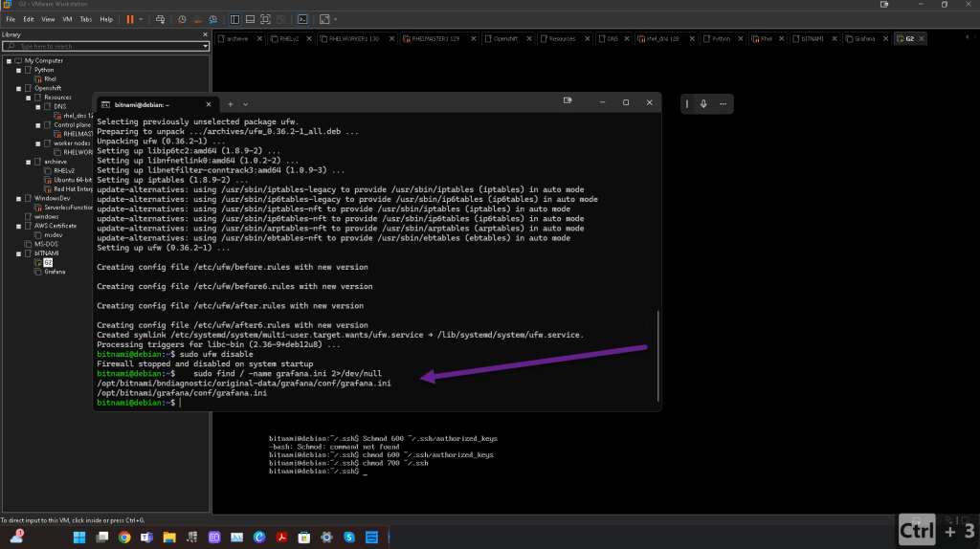
Task: Add new terminal tab plus button
Action: click(230, 104)
